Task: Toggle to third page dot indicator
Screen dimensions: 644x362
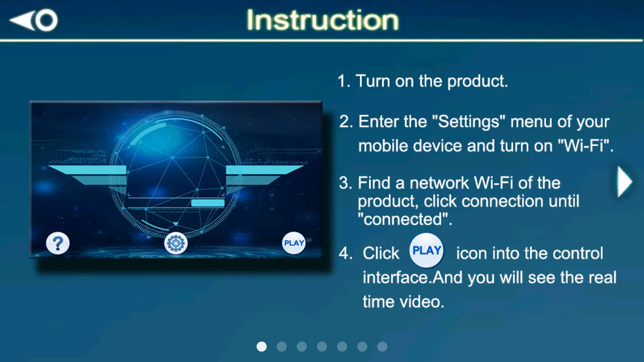Action: [302, 347]
